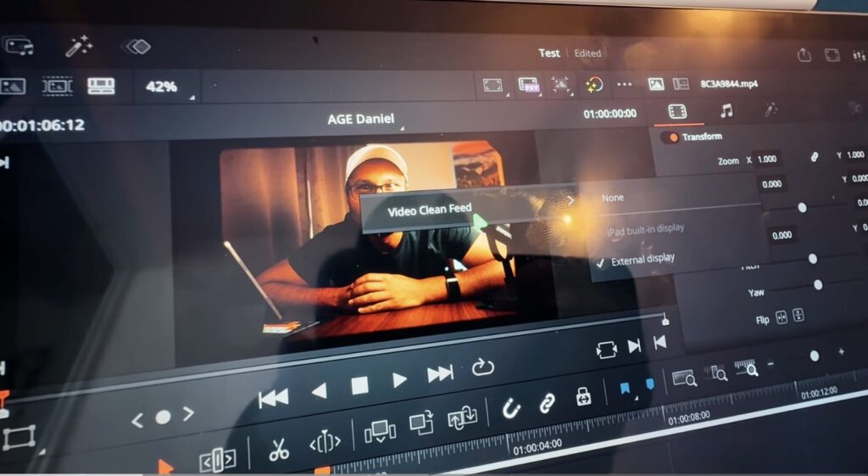Toggle full screen viewer icon
868x476 pixels.
pyautogui.click(x=832, y=54)
